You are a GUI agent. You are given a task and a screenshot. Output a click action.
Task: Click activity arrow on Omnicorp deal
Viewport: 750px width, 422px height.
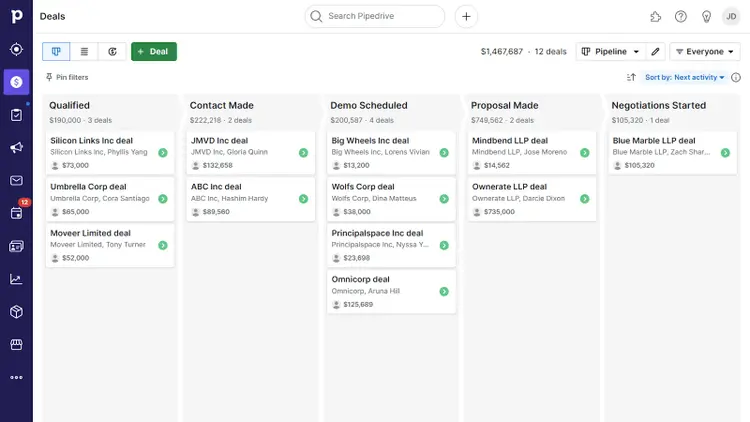point(444,291)
